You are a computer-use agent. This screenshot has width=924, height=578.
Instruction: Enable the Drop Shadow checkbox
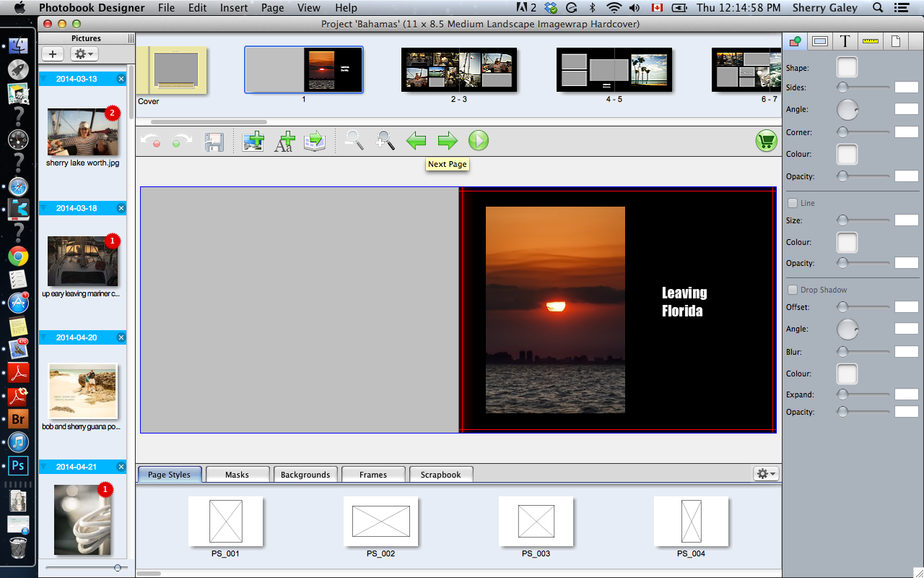tap(793, 290)
